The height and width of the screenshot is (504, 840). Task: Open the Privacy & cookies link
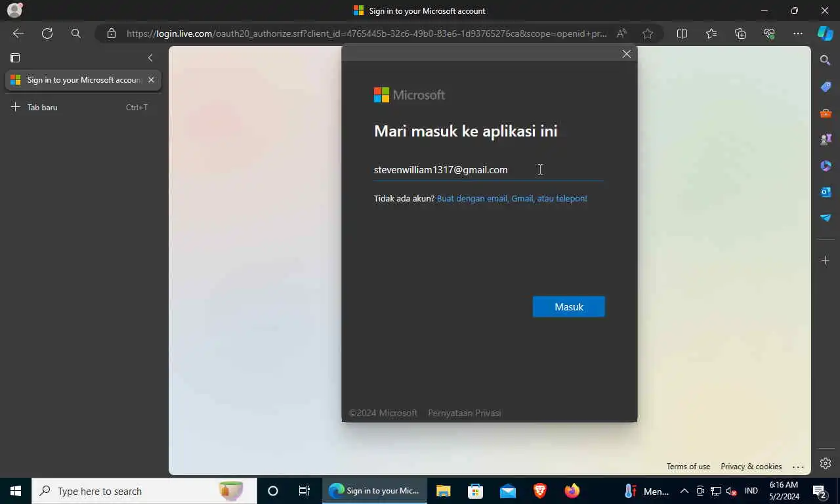[751, 467]
